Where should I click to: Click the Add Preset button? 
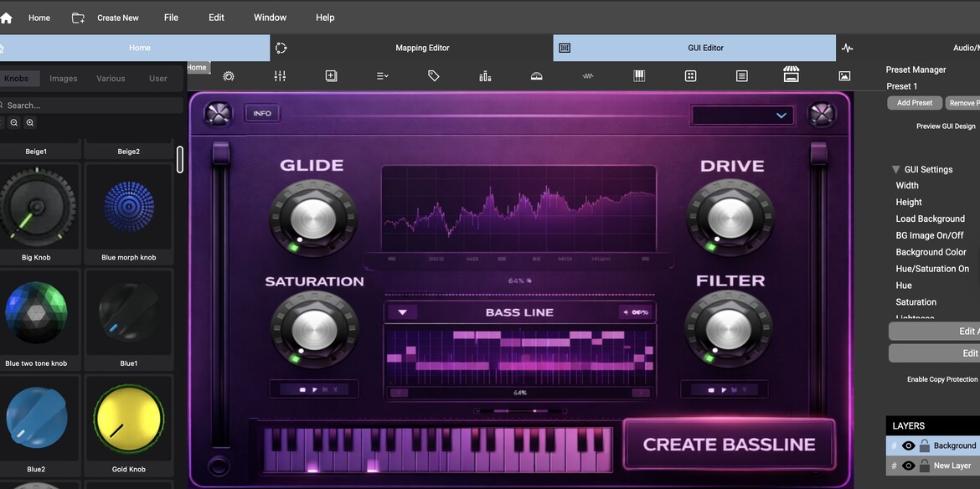click(x=914, y=103)
